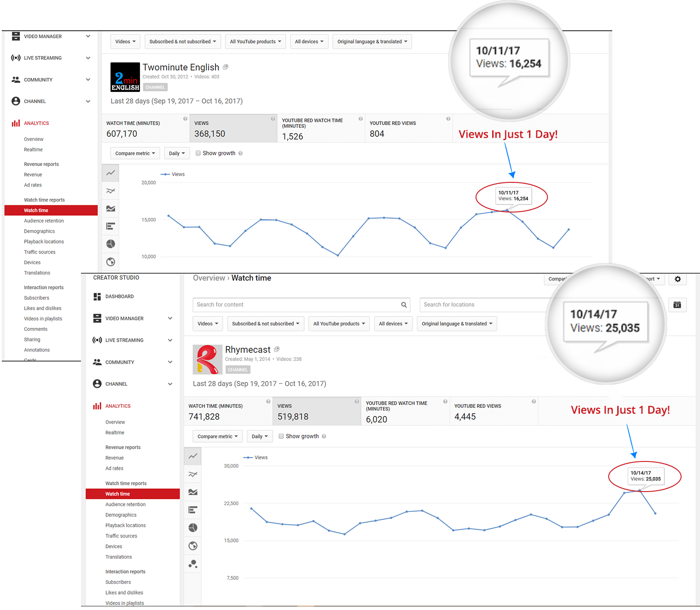Screen dimensions: 700x610
Task: Click Overview breadcrumb link in Rhymecast panel
Action: [x=209, y=278]
